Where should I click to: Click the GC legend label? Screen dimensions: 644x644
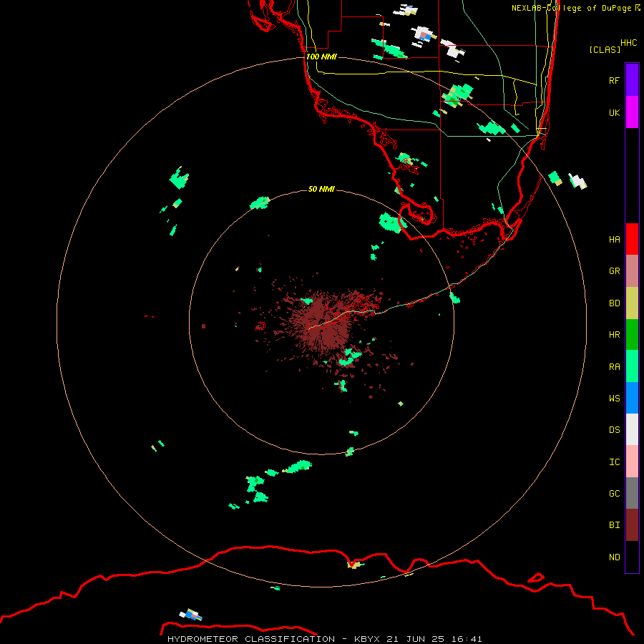[614, 494]
